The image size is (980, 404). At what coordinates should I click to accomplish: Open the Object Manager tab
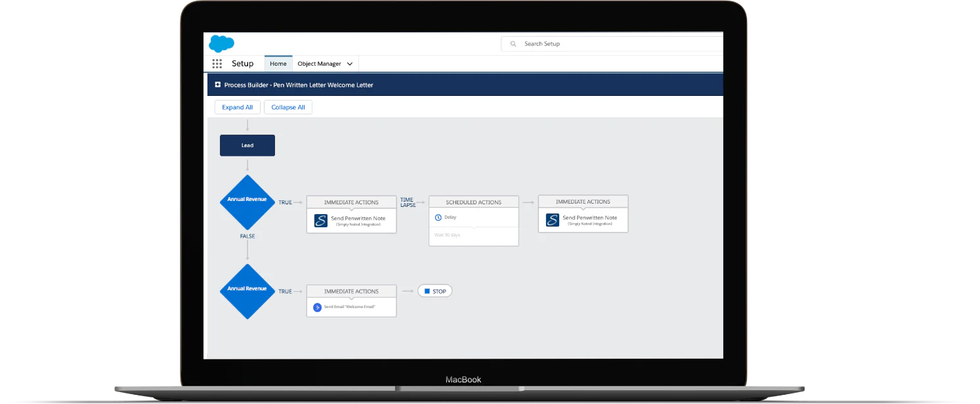[325, 64]
